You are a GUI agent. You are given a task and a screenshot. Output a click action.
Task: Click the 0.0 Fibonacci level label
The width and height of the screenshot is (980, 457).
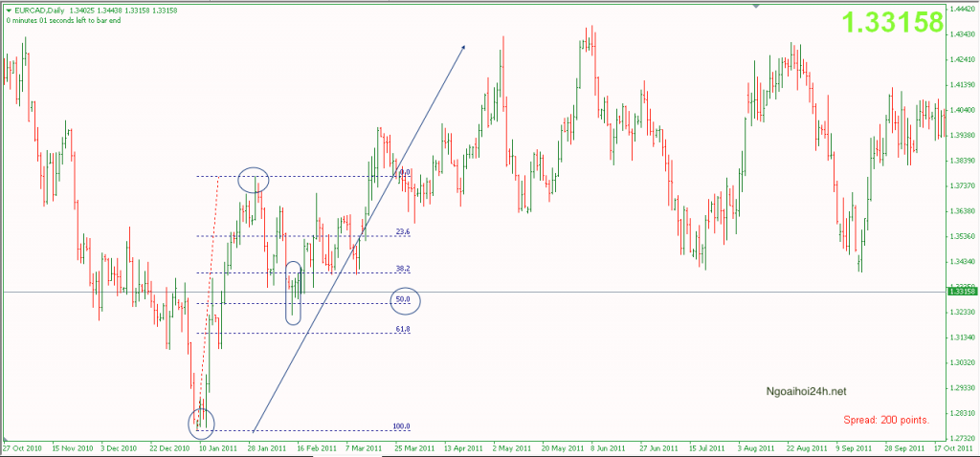(405, 173)
